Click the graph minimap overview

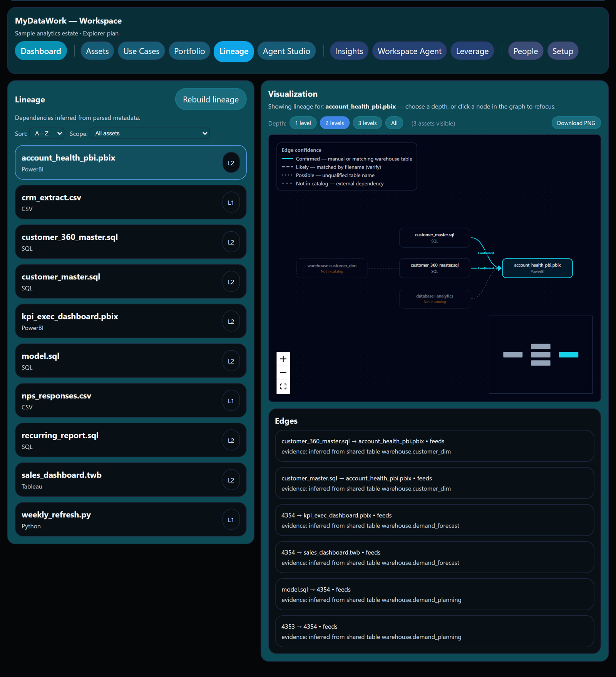541,354
